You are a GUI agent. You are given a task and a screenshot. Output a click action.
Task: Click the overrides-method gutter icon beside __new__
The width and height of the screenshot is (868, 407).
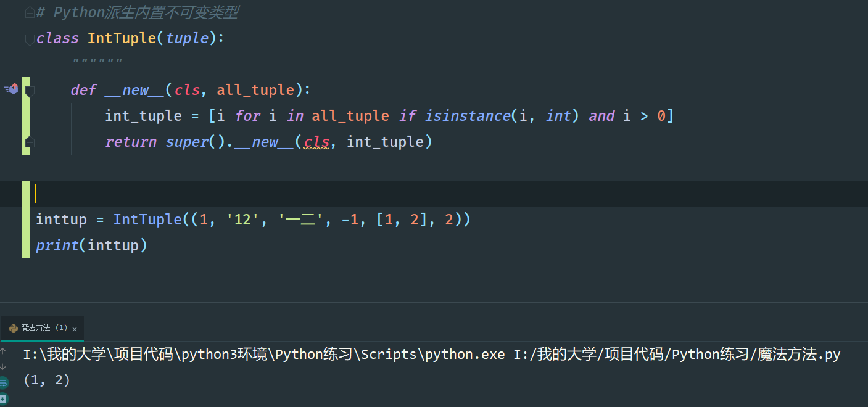tap(12, 89)
